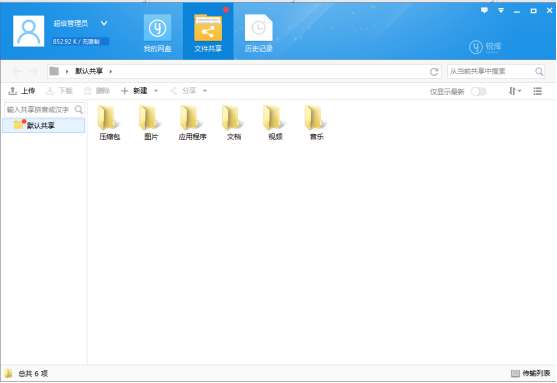Select the 文档 folder

pyautogui.click(x=234, y=123)
